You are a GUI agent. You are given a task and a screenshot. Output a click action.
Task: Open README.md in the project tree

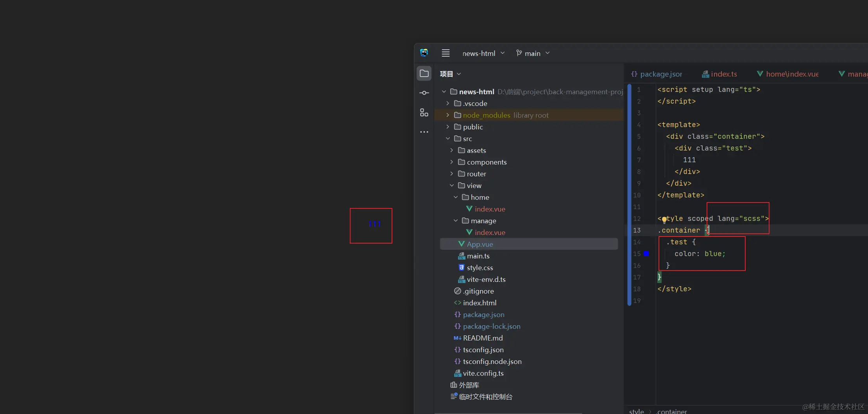(x=478, y=338)
